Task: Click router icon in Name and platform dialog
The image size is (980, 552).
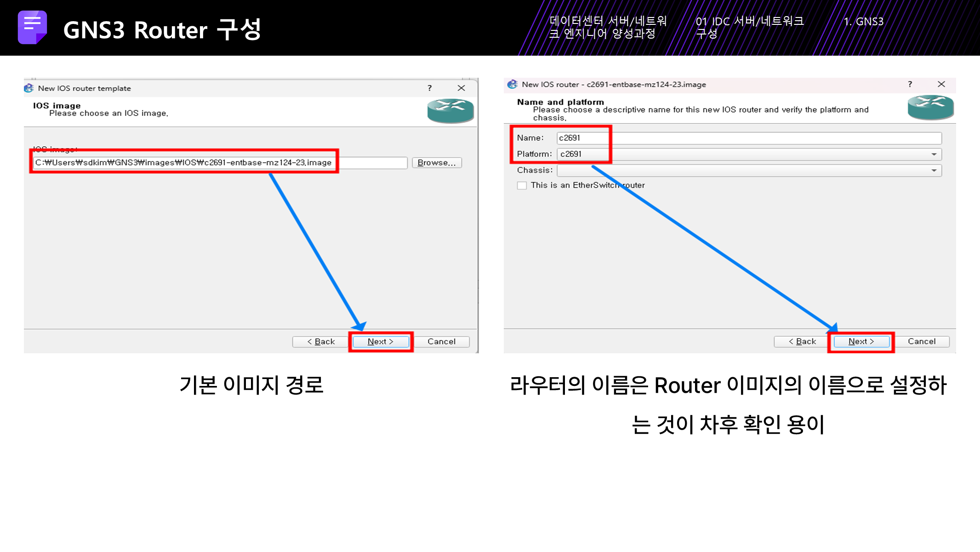Action: [930, 107]
